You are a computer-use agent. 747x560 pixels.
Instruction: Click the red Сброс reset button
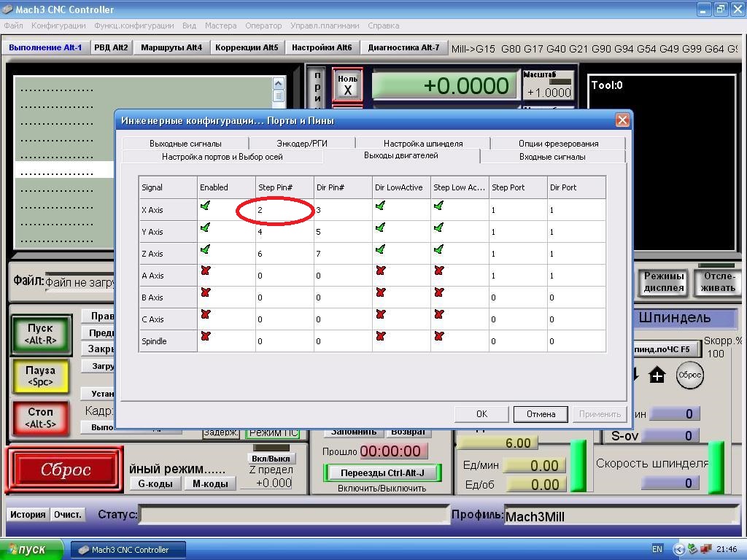click(65, 470)
